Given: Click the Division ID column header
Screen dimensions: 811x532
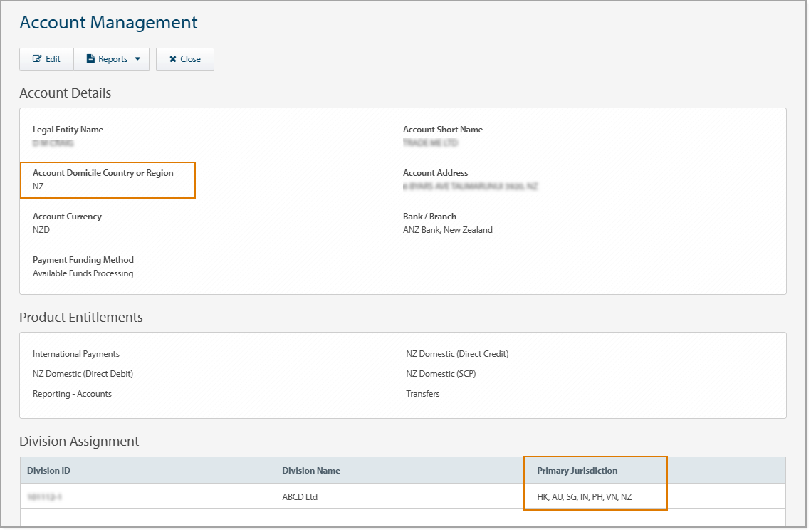Looking at the screenshot, I should (x=48, y=470).
